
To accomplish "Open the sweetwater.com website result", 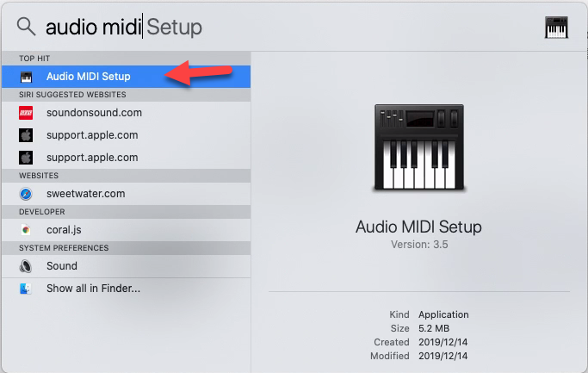I will [85, 194].
